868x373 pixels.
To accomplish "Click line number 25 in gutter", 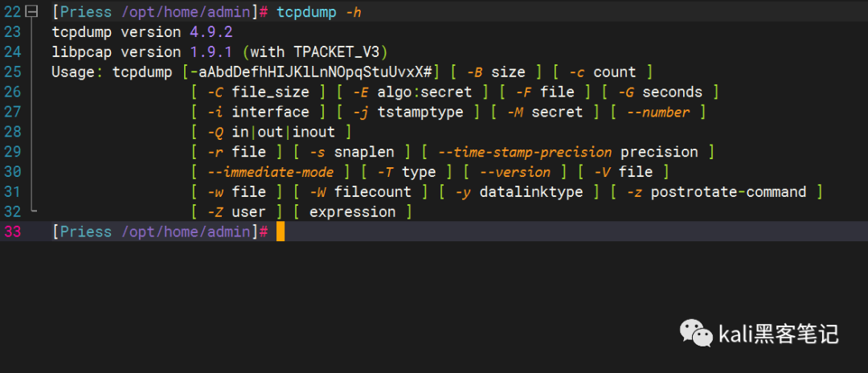I will 11,72.
